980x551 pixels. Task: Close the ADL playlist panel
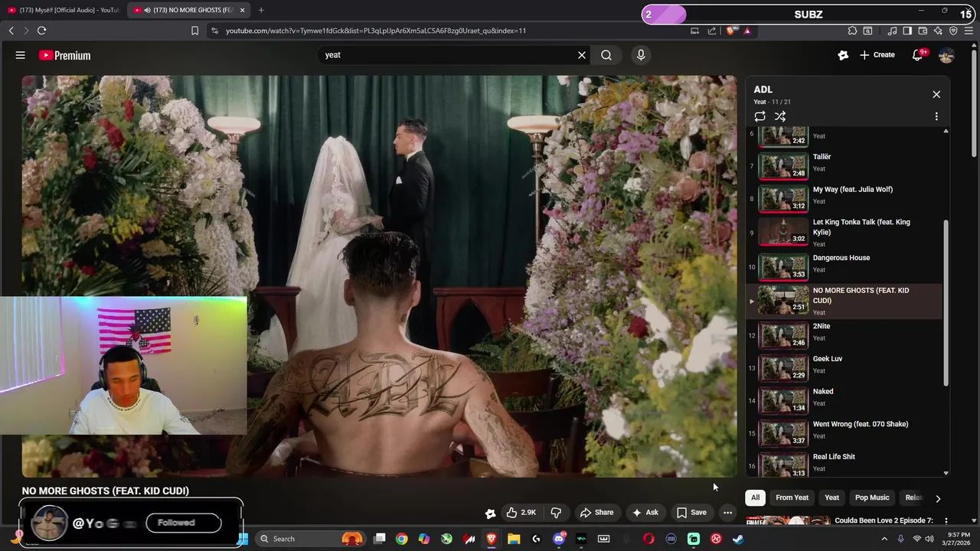pos(936,94)
